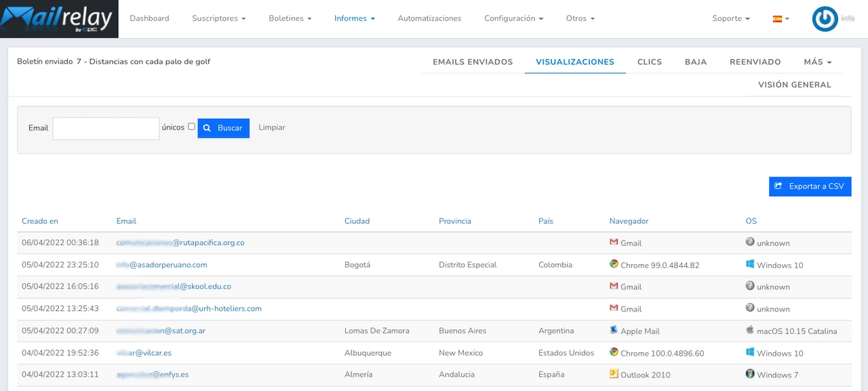Open the Informes dropdown
The image size is (868, 391).
point(354,18)
